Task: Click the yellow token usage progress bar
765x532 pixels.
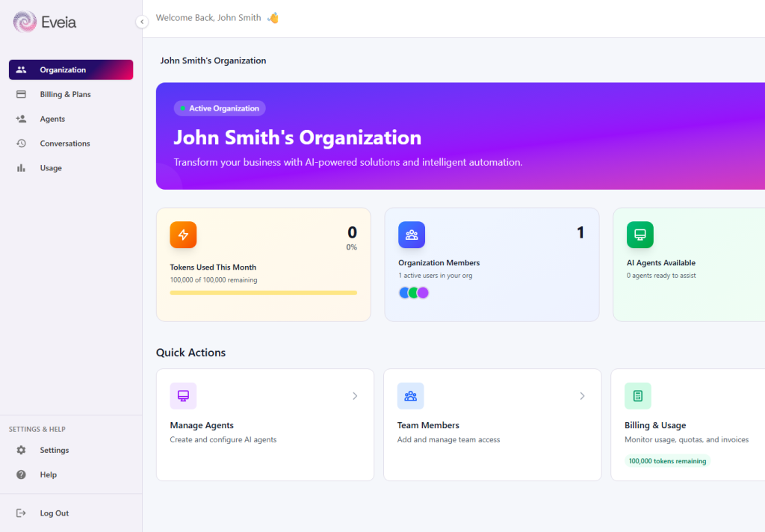Action: pos(263,293)
